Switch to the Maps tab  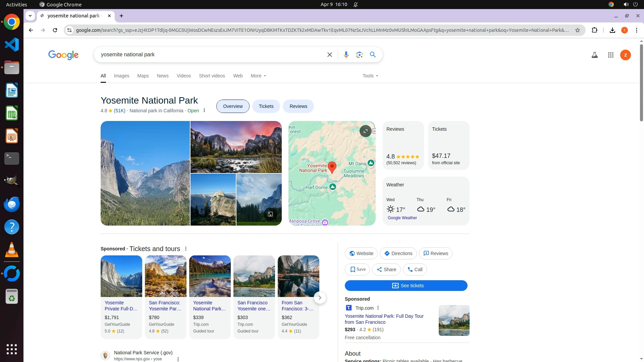tap(143, 76)
